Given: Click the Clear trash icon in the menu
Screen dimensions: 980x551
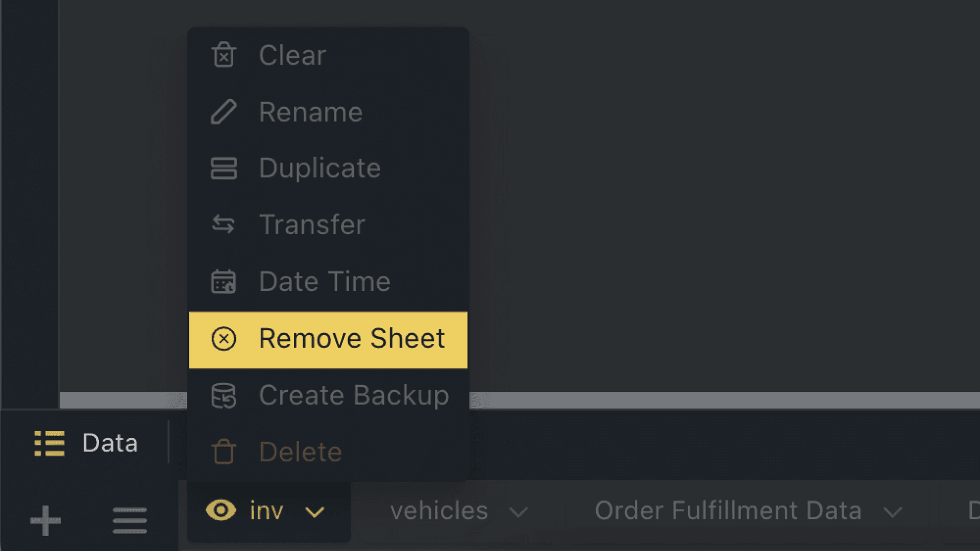Looking at the screenshot, I should 223,55.
